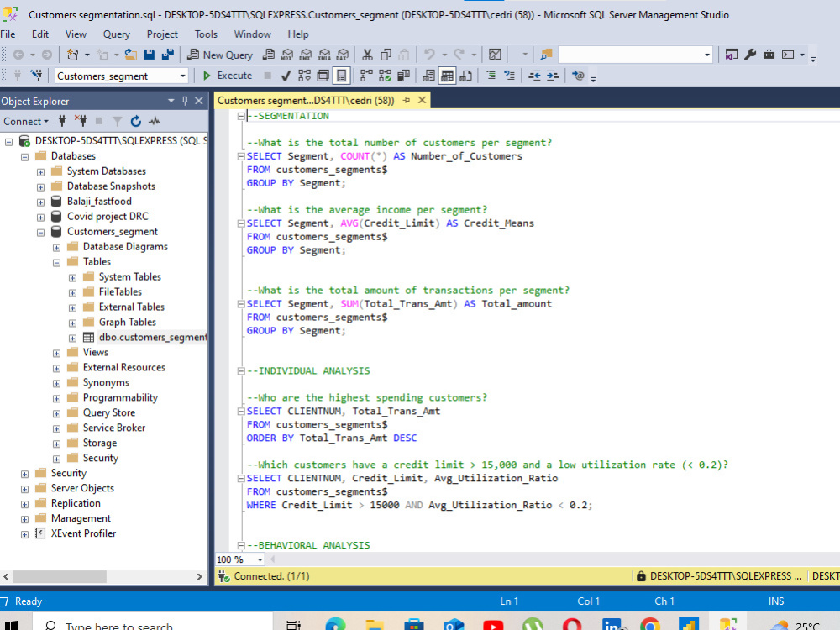Disconnect the server in Object Explorer
This screenshot has height=630, width=840.
81,121
